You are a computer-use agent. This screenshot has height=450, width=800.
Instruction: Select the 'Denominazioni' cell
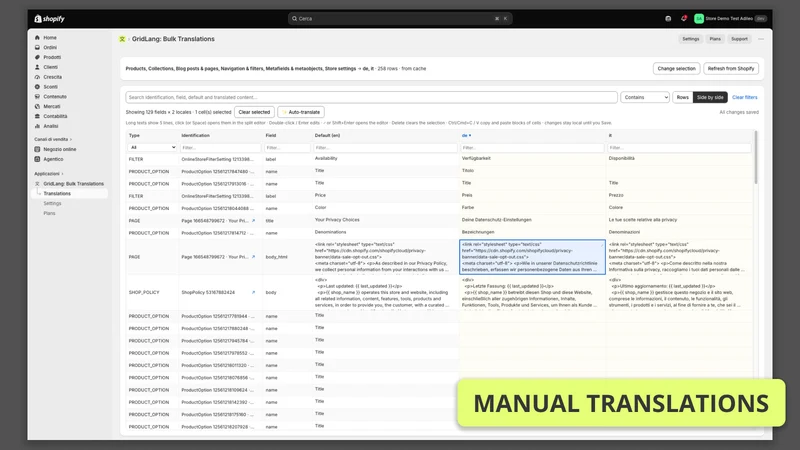(x=679, y=233)
